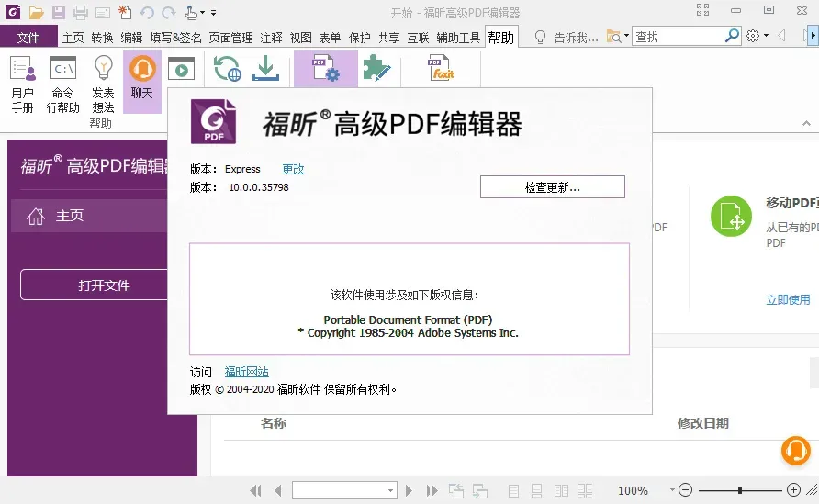Open 命令行帮助 command line help
Screen dimensions: 819x504
tap(62, 84)
